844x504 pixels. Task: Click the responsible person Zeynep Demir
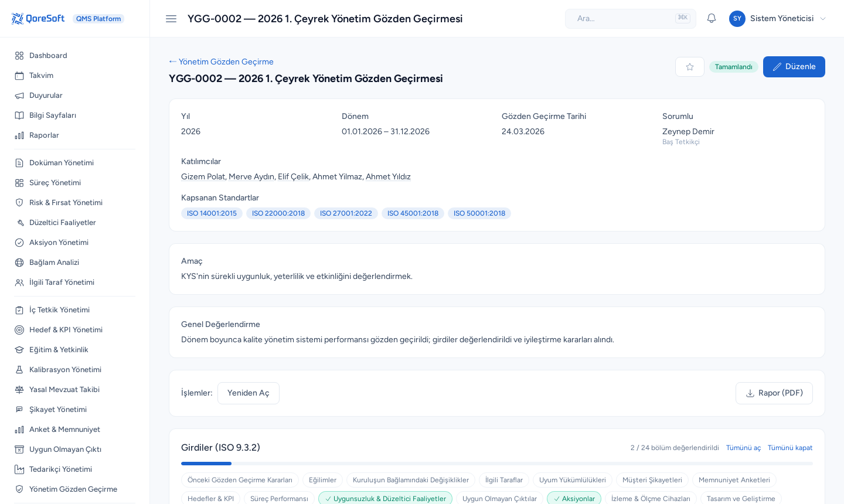coord(688,132)
